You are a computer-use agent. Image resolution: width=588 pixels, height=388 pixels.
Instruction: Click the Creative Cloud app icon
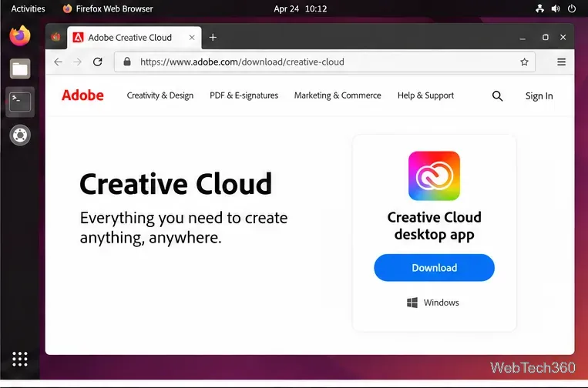(434, 176)
